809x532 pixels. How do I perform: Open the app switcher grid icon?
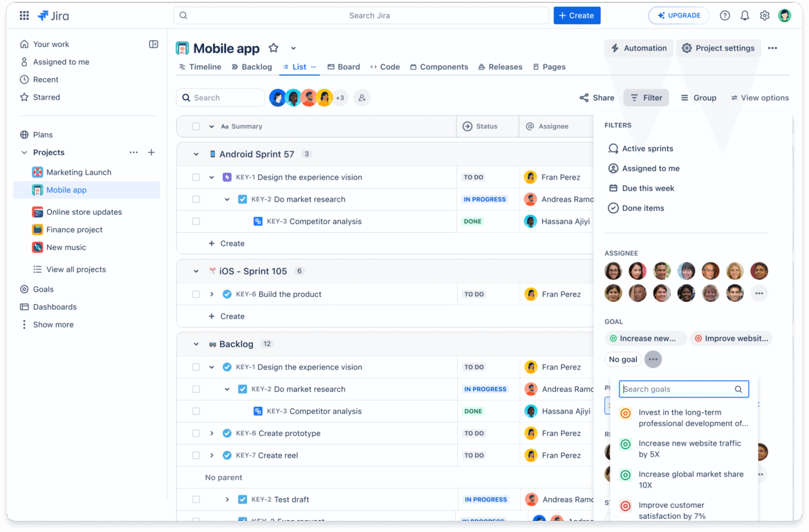click(24, 15)
